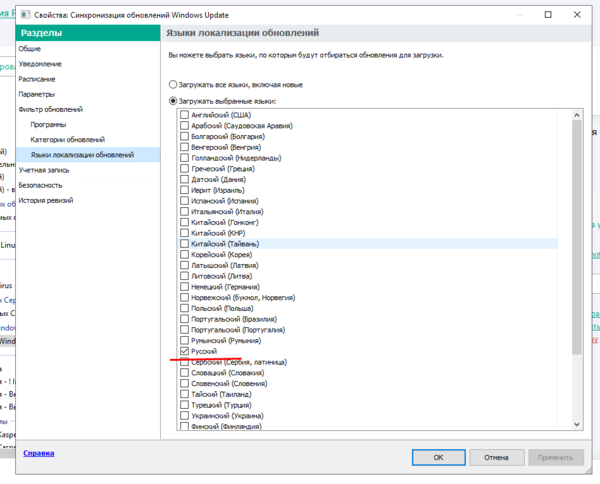600x484 pixels.
Task: Open the Учетная запись section
Action: click(88, 170)
